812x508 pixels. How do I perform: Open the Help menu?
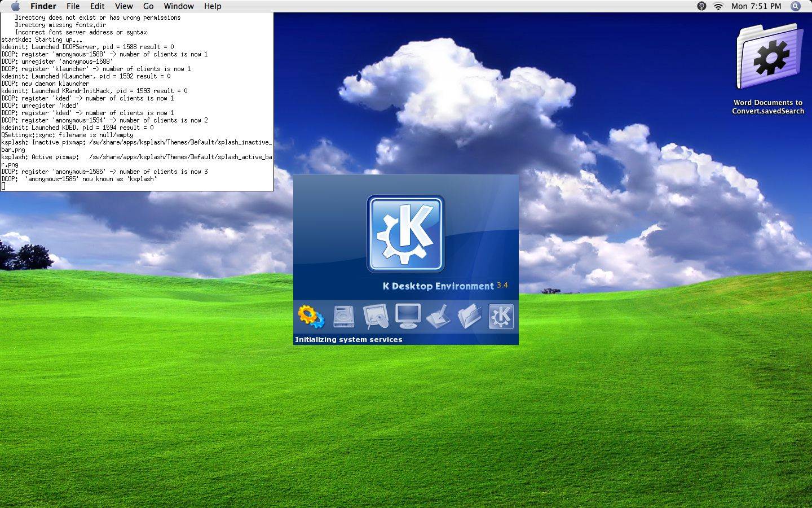point(213,6)
